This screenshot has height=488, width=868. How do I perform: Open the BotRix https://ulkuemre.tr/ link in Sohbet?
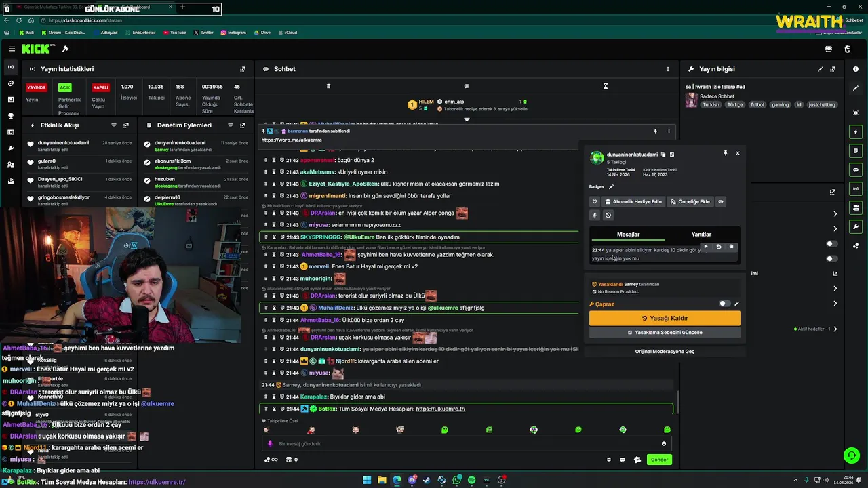pos(440,409)
